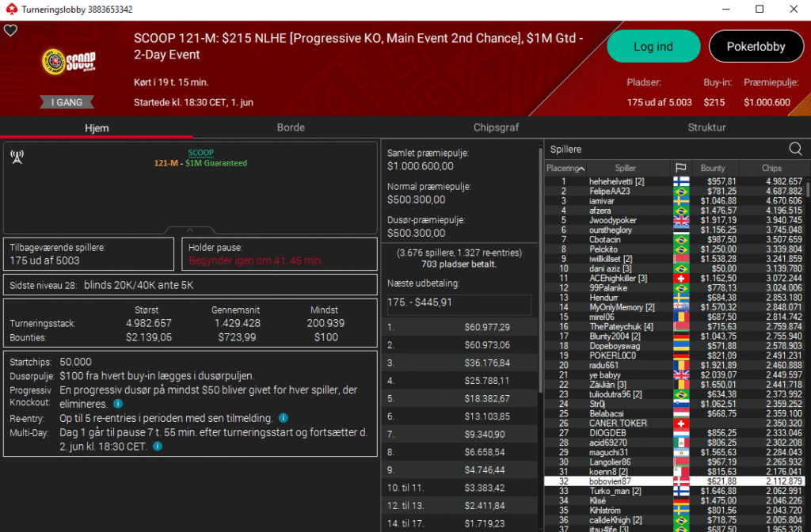This screenshot has width=811, height=532.
Task: Add tournament to favorites with heart icon
Action: (x=10, y=31)
